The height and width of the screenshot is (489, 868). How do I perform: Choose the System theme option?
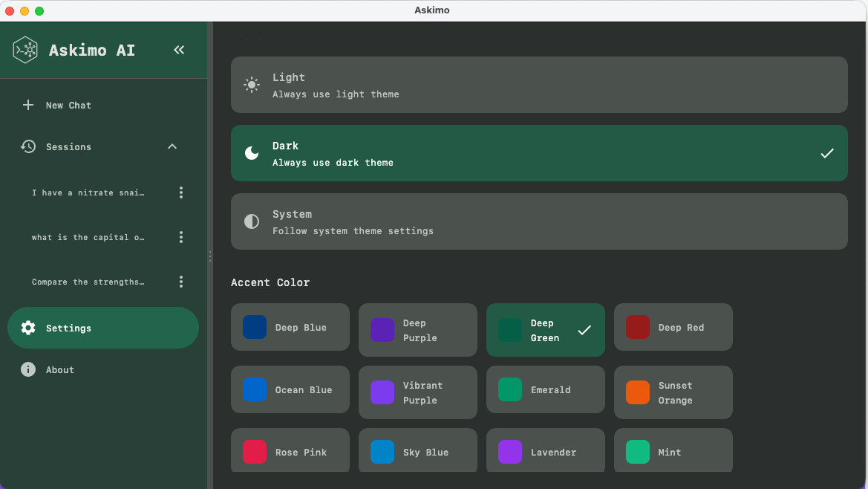tap(538, 221)
